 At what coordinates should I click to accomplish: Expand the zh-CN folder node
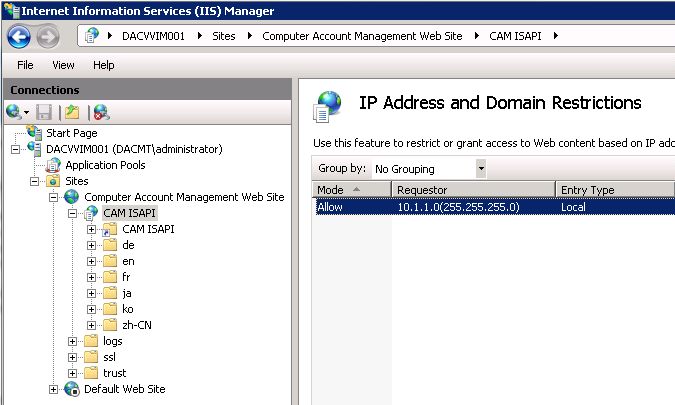pos(91,325)
